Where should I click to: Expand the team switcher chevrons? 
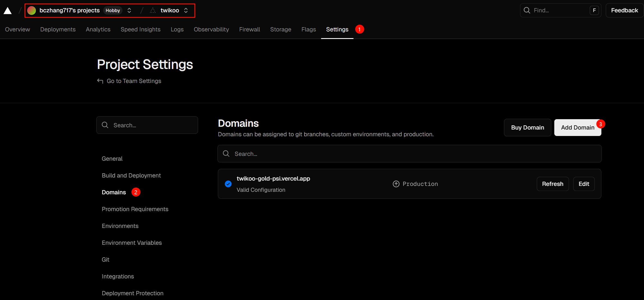(129, 11)
